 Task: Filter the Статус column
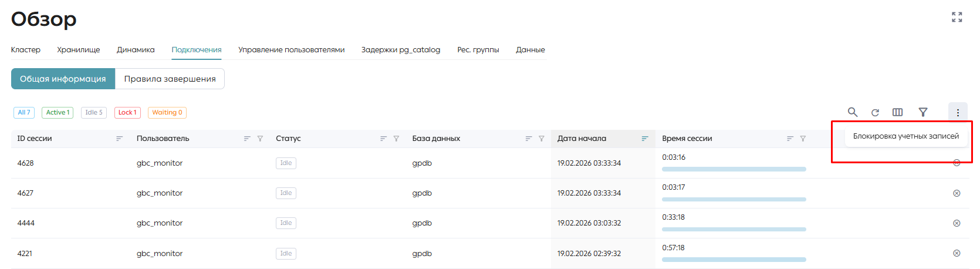(396, 139)
